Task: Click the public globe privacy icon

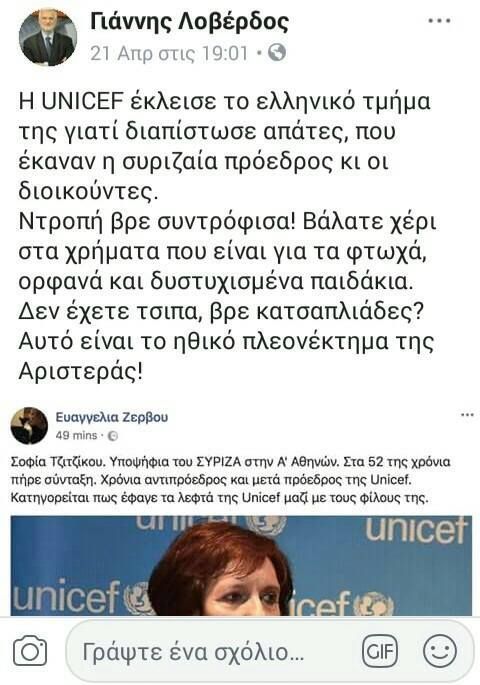Action: coord(277,52)
